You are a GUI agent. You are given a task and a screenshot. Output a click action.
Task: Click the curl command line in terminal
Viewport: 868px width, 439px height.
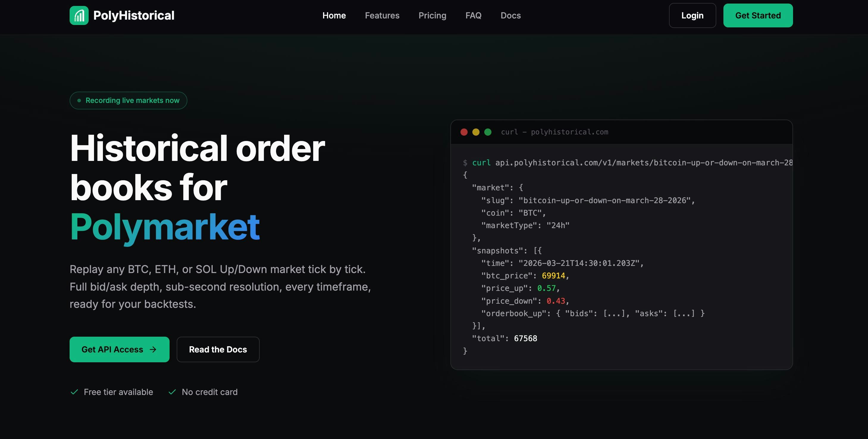[x=627, y=163]
